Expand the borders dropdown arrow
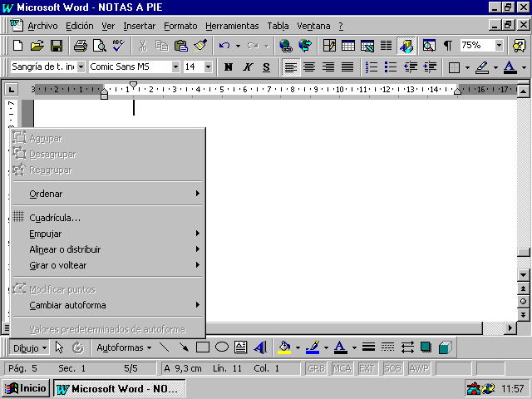The image size is (532, 399). tap(467, 67)
